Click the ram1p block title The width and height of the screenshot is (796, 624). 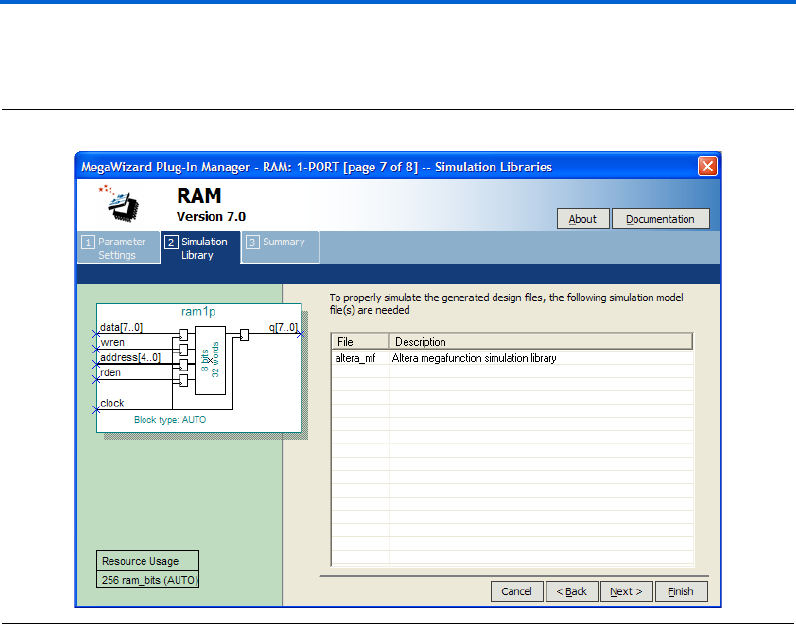point(198,311)
